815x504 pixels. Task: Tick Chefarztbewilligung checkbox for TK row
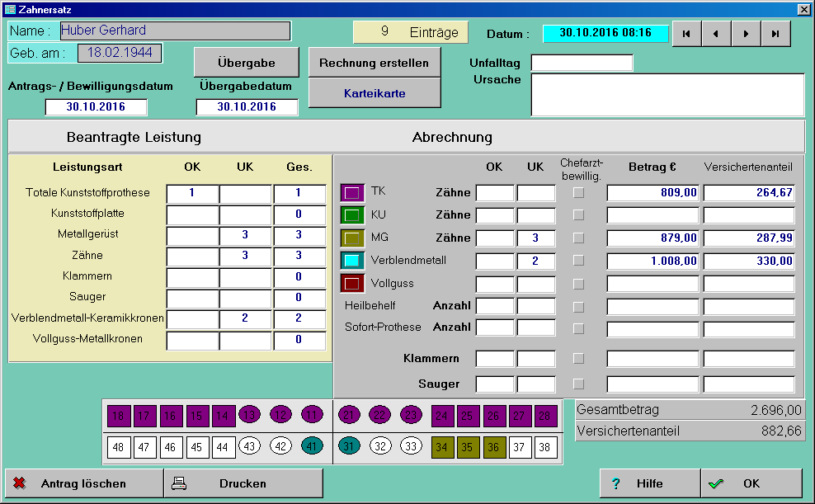point(578,192)
